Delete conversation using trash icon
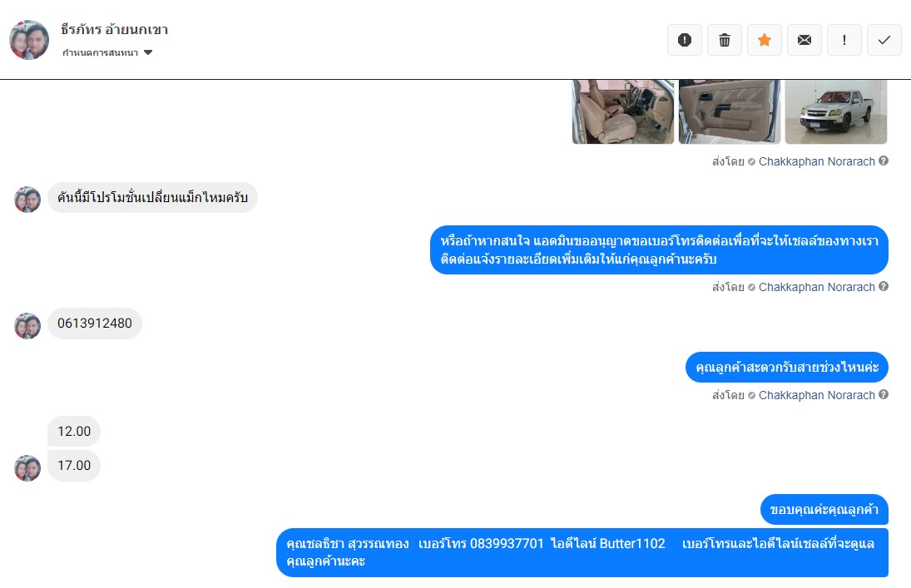This screenshot has width=911, height=588. 725,40
